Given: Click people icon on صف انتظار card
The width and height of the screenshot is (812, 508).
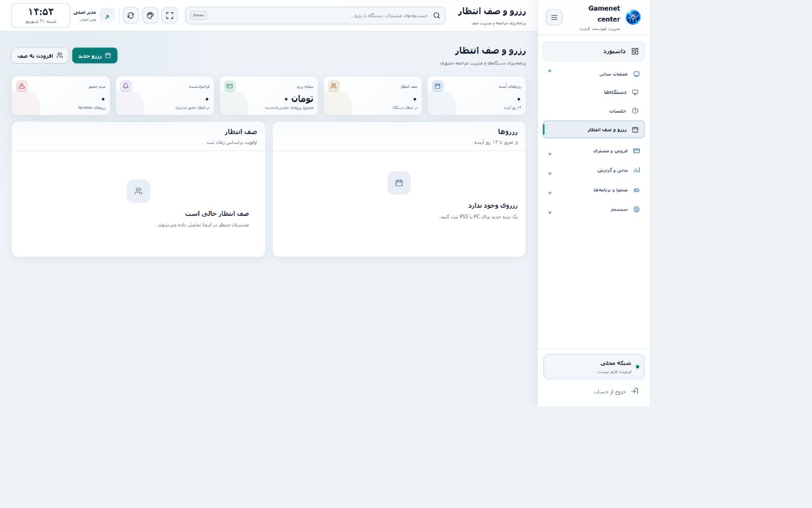Looking at the screenshot, I should (333, 86).
